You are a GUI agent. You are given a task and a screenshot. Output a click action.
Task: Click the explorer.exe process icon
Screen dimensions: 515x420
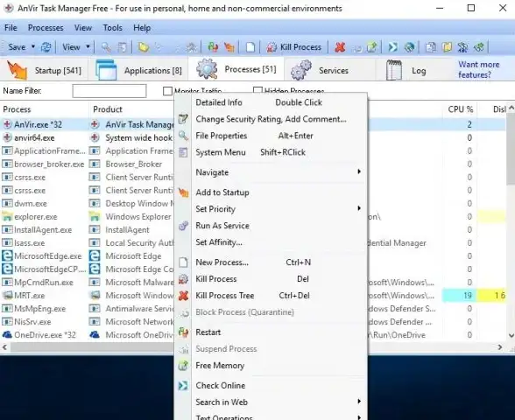[7, 217]
